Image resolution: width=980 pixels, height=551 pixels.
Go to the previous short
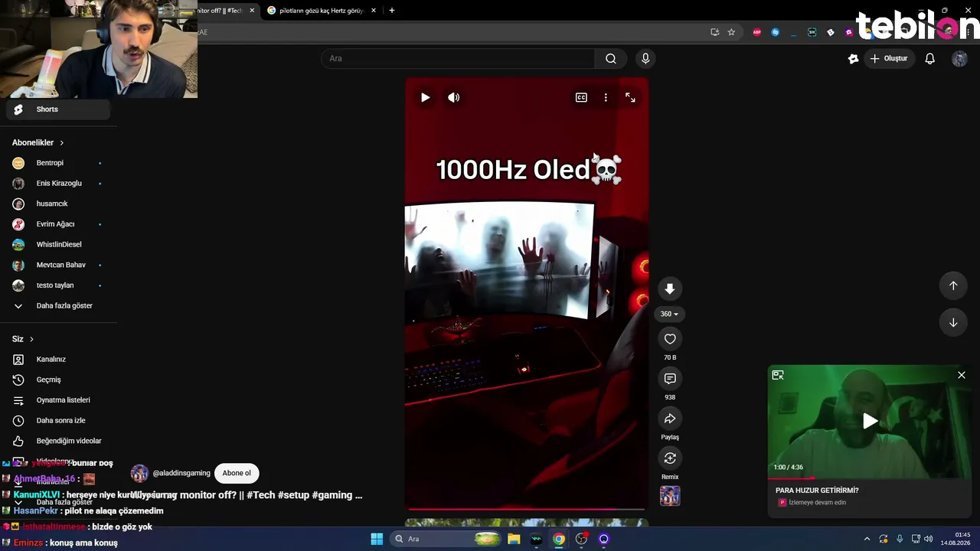coord(953,285)
